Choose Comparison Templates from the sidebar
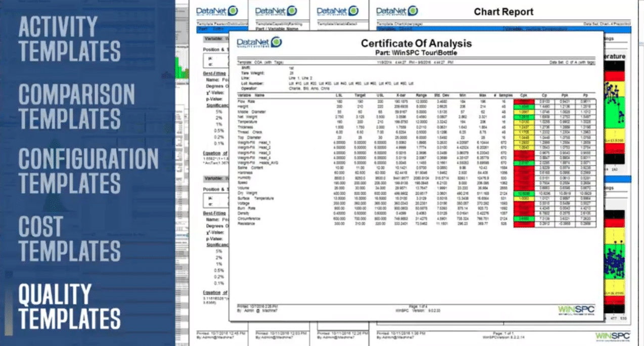Viewport: 644px width, 346px height. click(76, 106)
